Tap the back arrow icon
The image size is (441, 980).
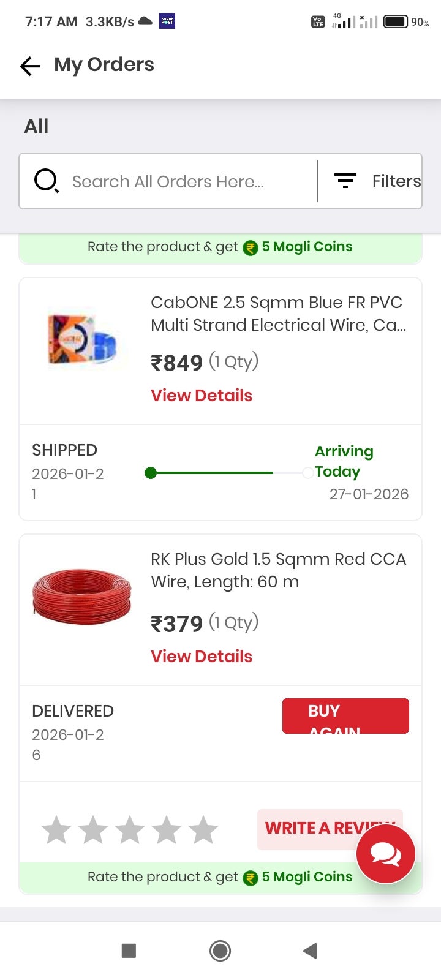point(30,66)
